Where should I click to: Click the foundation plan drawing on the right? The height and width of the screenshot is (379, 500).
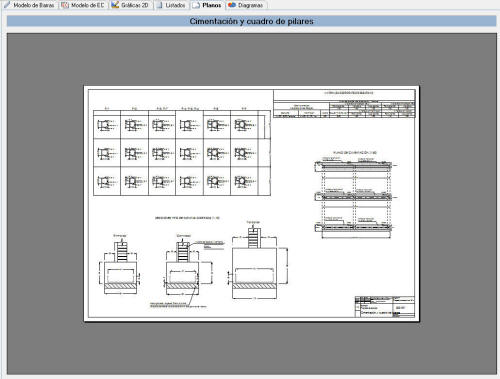(x=356, y=195)
